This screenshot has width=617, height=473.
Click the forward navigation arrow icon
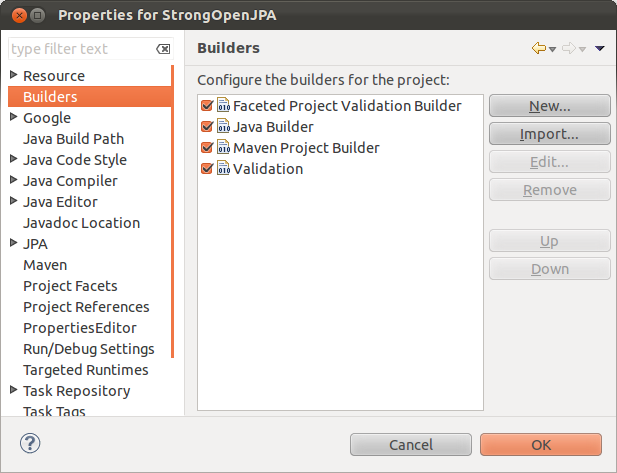click(x=568, y=48)
